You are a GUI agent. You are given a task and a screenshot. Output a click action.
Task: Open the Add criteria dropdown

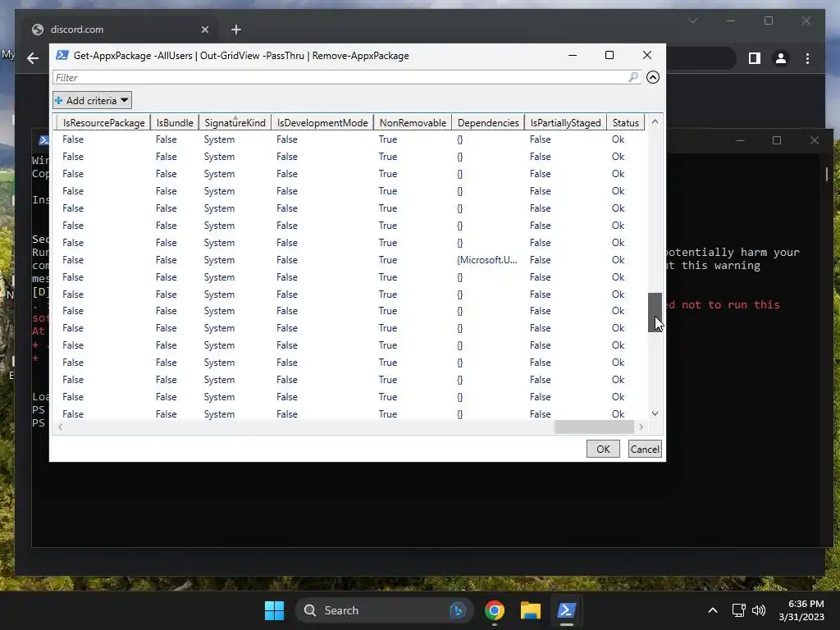92,100
